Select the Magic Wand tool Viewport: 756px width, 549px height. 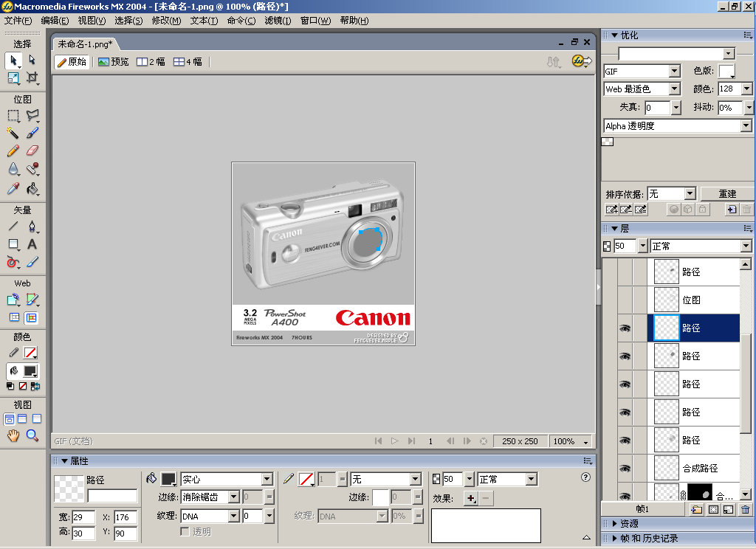(13, 133)
